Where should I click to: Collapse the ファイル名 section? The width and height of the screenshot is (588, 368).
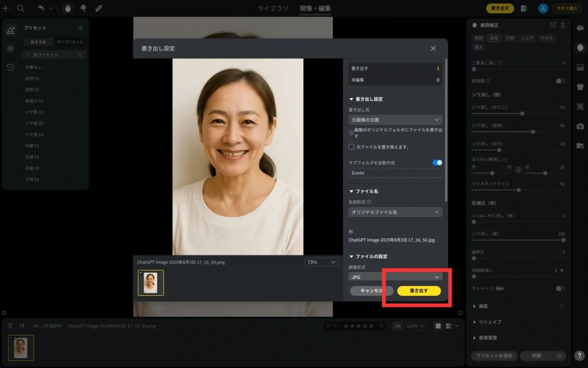351,191
